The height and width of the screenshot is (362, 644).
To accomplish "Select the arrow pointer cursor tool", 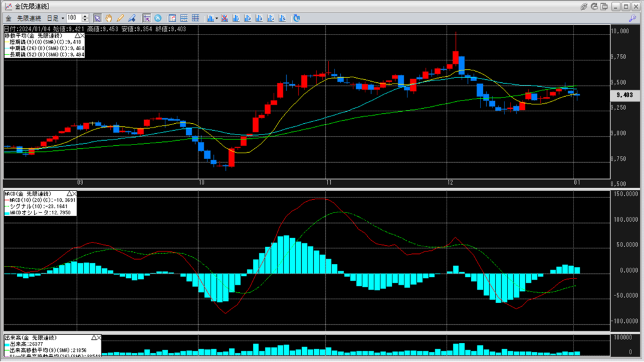I will coord(97,18).
